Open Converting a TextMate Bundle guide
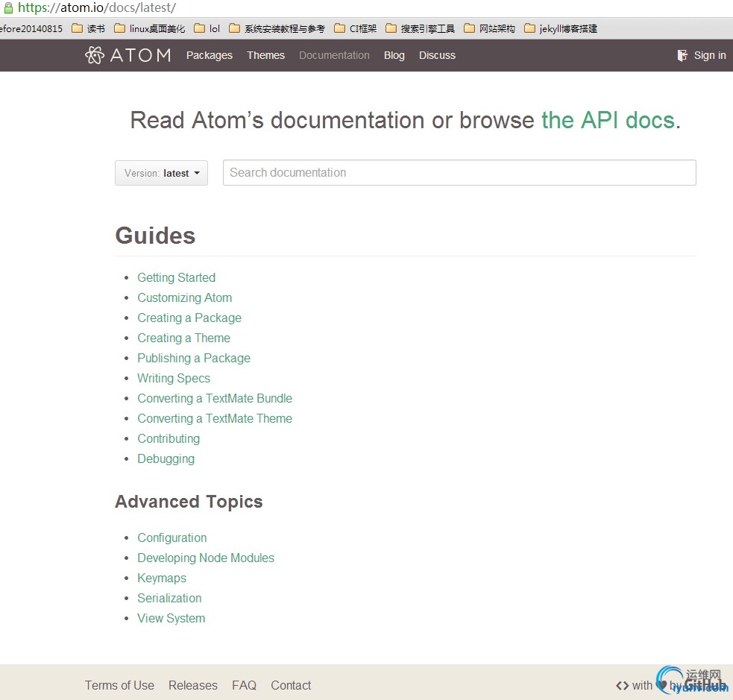Viewport: 733px width, 700px height. 215,398
